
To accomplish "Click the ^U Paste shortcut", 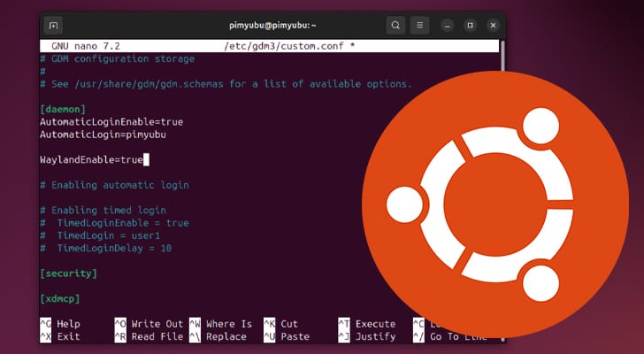I will click(287, 337).
